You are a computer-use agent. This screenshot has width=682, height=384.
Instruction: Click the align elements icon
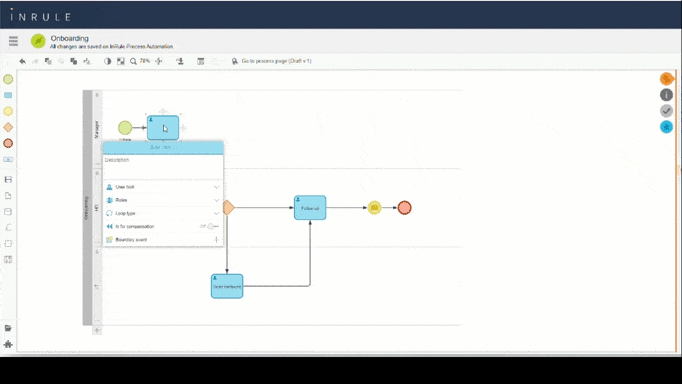tap(87, 61)
